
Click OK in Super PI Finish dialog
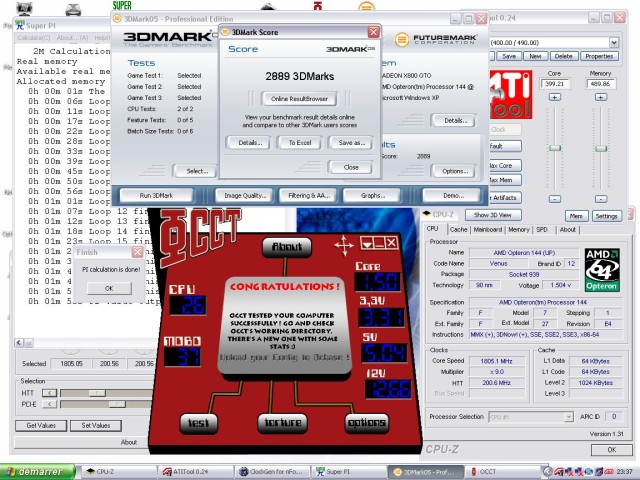click(109, 288)
